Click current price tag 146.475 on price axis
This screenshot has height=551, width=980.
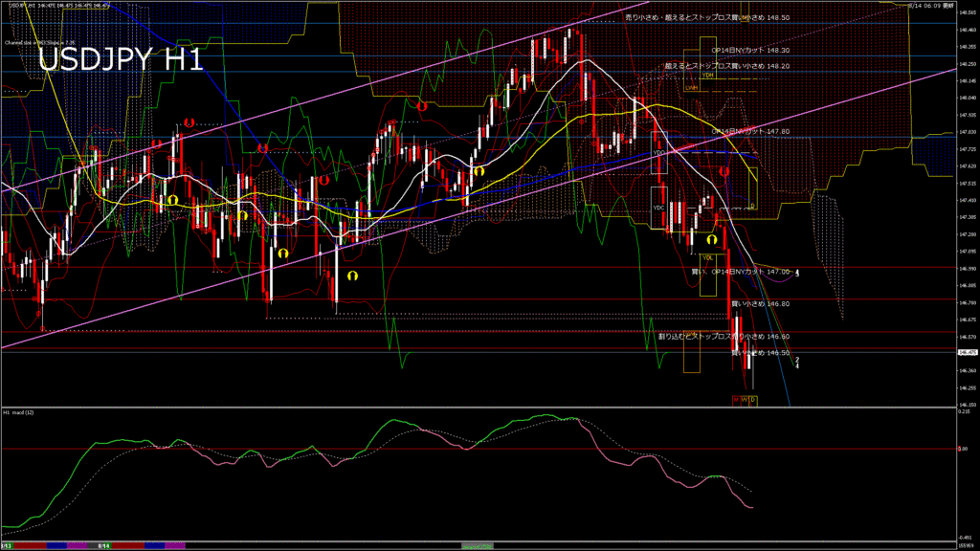click(967, 352)
